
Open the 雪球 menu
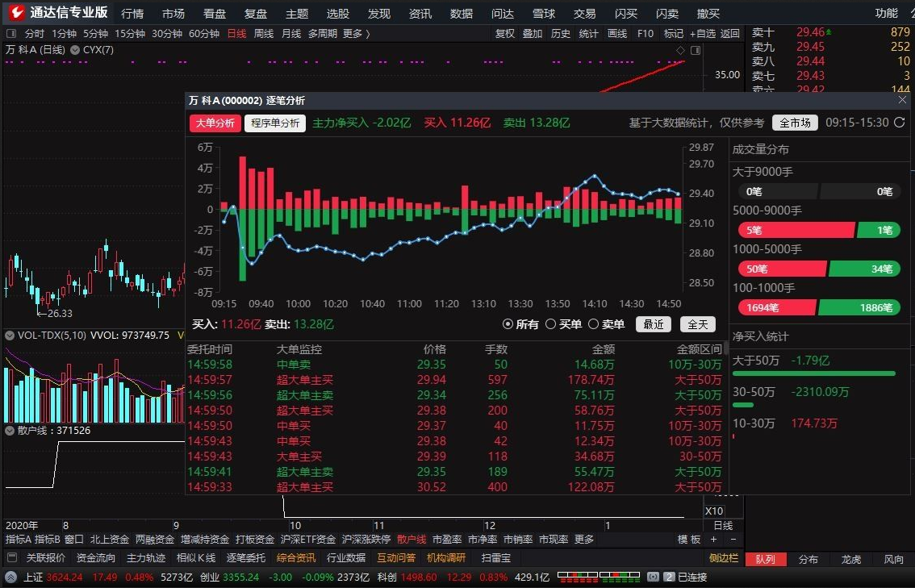[544, 13]
